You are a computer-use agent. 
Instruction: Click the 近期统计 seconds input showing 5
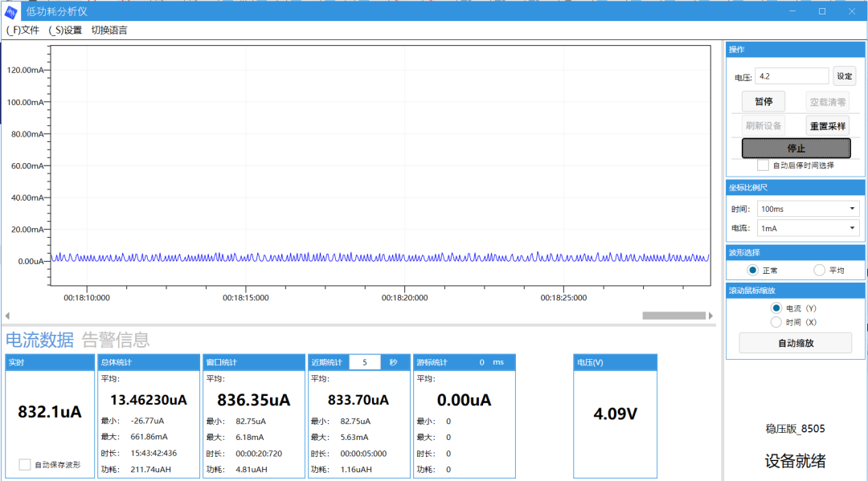[365, 362]
